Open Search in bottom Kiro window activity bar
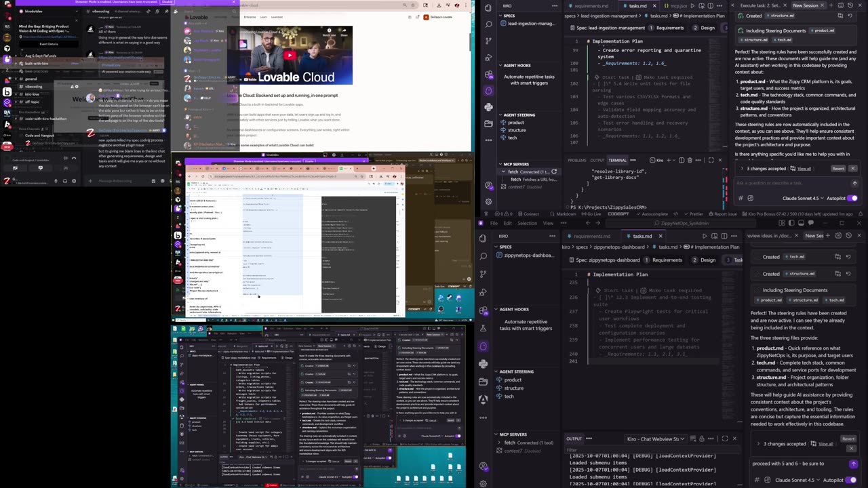This screenshot has height=488, width=868. tap(483, 256)
